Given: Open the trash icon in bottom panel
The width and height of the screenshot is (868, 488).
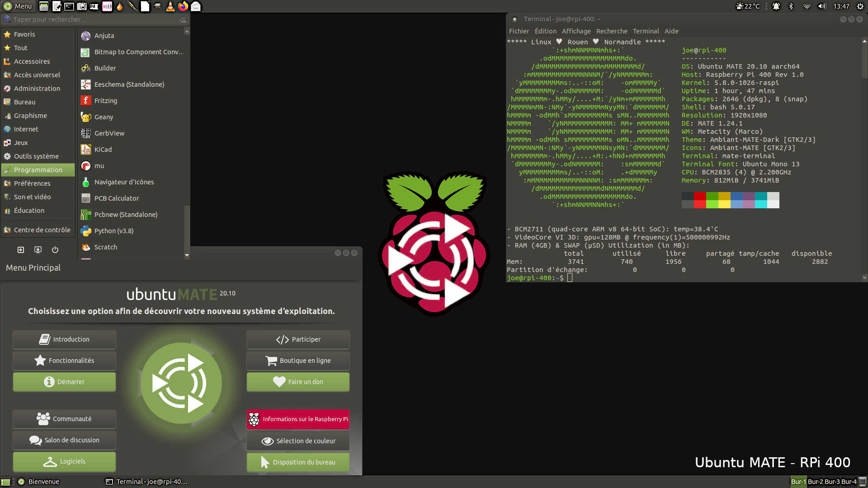Looking at the screenshot, I should click(x=863, y=482).
